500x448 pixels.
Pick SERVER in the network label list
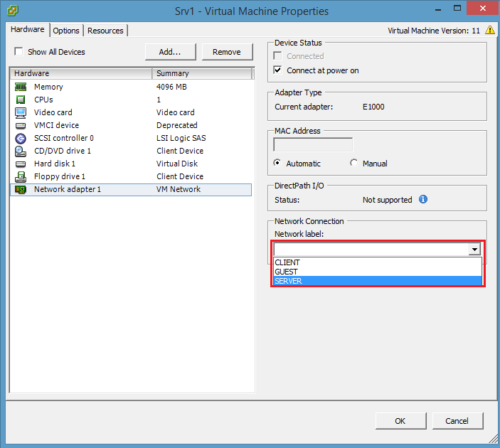tap(378, 281)
